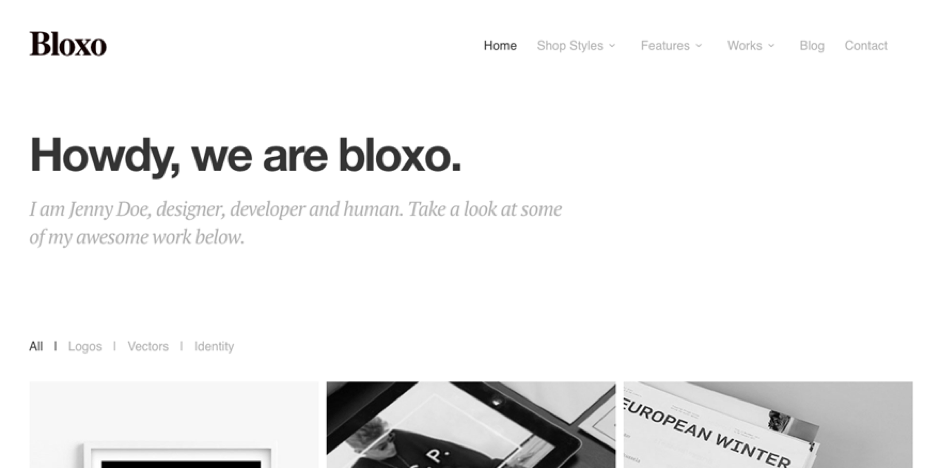Viewport: 939px width, 468px height.
Task: Expand the chevron beside Works
Action: click(771, 46)
